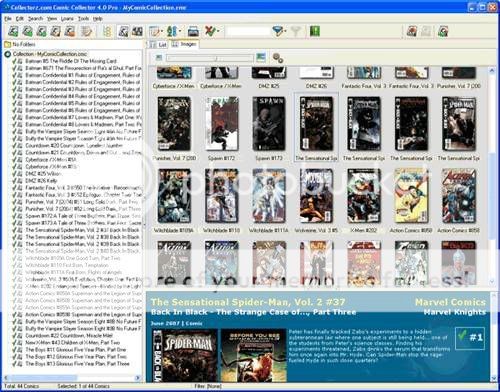Click the two-covers view icon next to the highlighted button
500x392 pixels.
pos(137,31)
